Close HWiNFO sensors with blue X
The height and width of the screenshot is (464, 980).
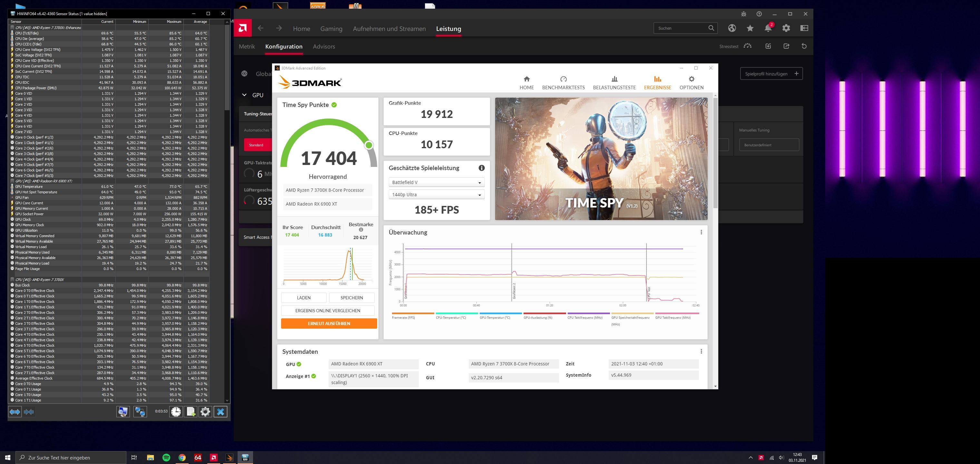coord(220,411)
